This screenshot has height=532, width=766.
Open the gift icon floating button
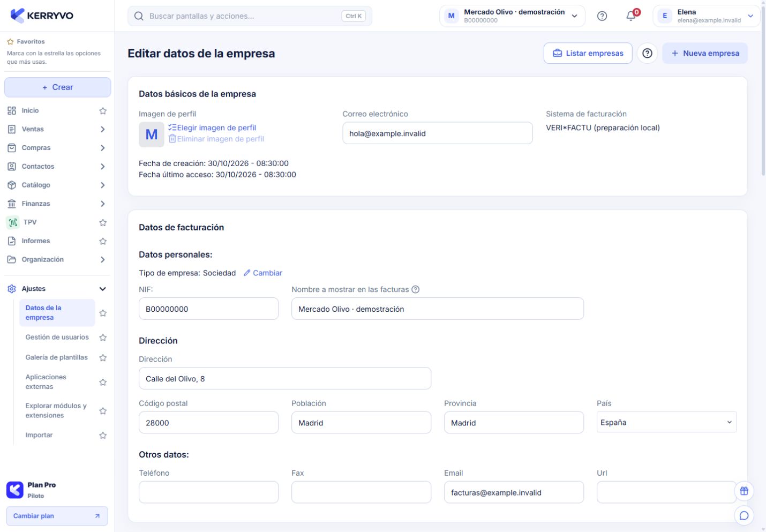click(x=744, y=491)
